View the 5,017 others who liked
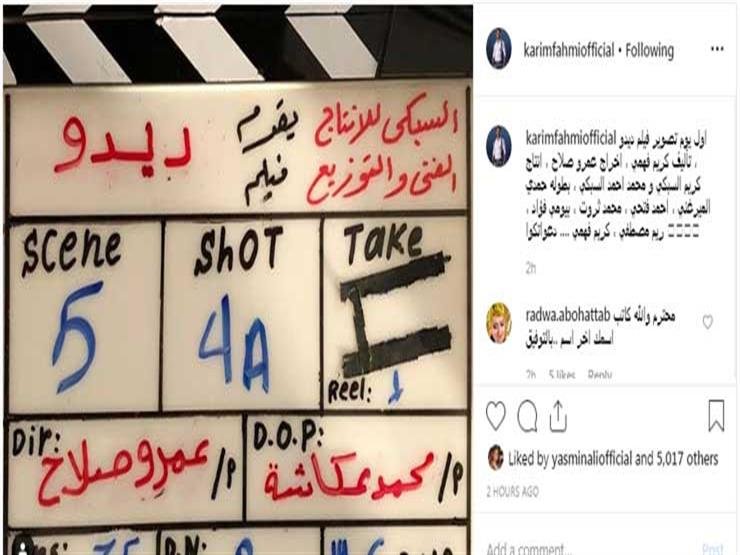 [686, 458]
